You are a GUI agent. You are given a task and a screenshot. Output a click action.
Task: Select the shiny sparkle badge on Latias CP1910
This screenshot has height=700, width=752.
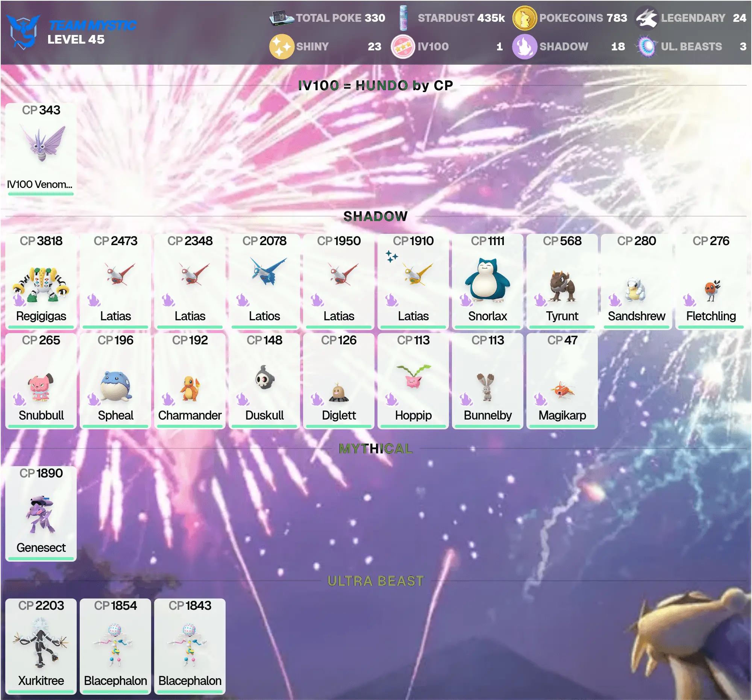tap(391, 256)
